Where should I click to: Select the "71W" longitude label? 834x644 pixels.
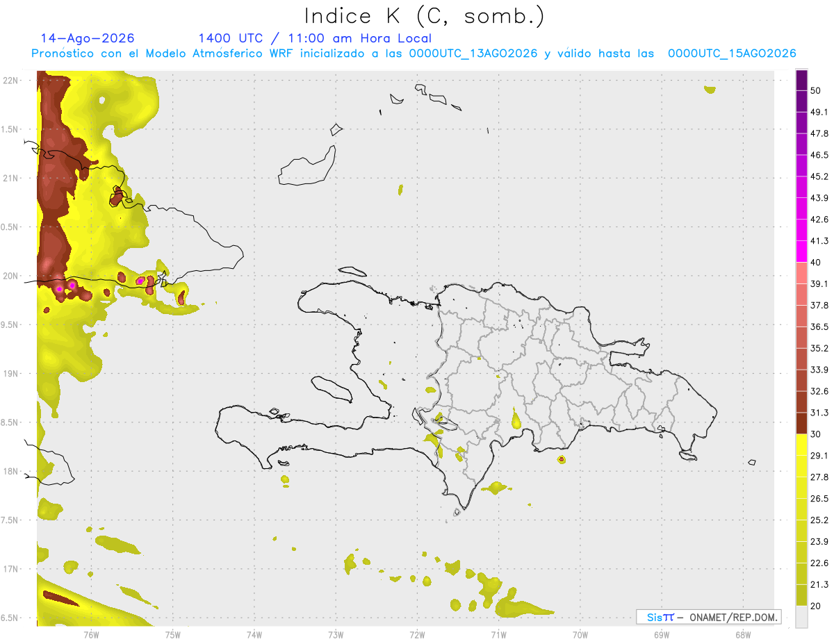(x=498, y=634)
